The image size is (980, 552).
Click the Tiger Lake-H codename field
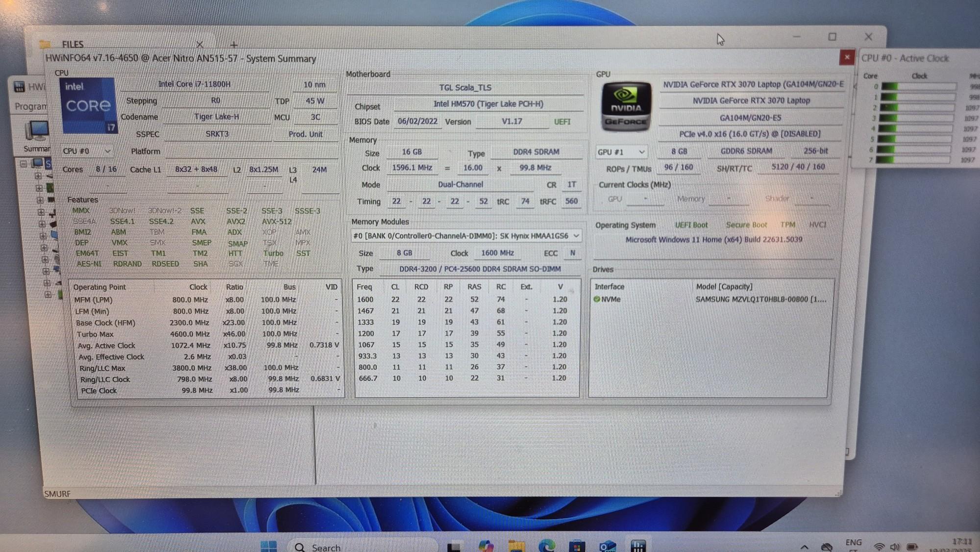click(217, 117)
